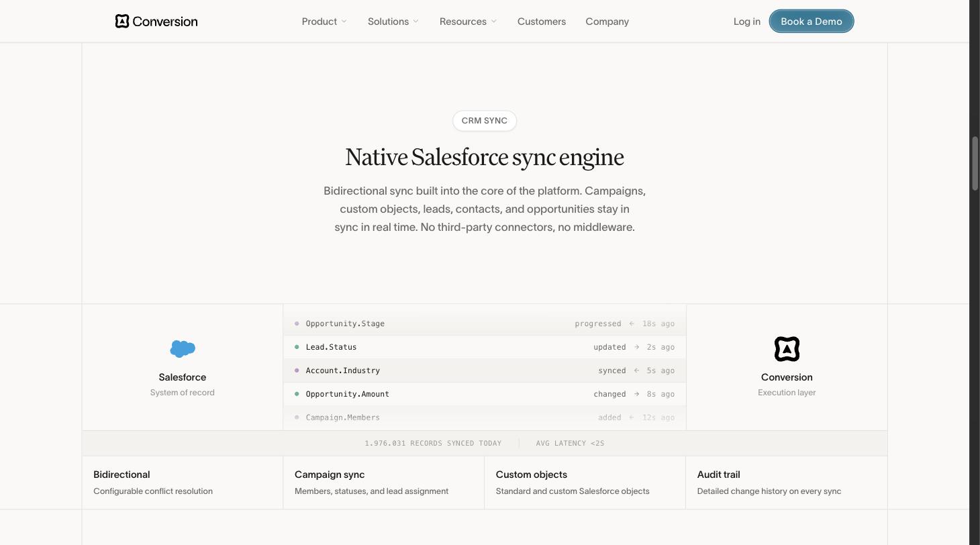Click the '1.976.031 RECORDS SYNCED TODAY' counter
This screenshot has height=545, width=980.
click(433, 443)
